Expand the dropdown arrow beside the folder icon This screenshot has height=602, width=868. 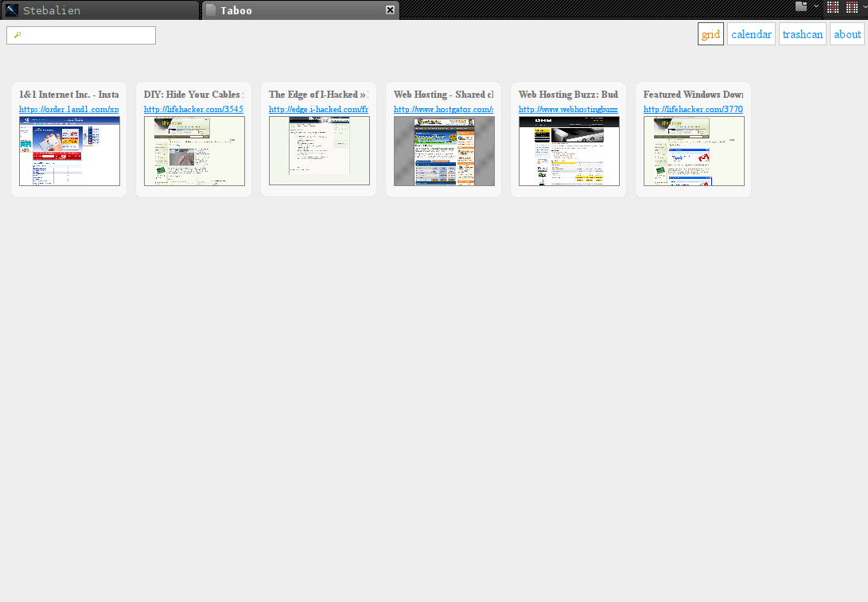pos(815,6)
